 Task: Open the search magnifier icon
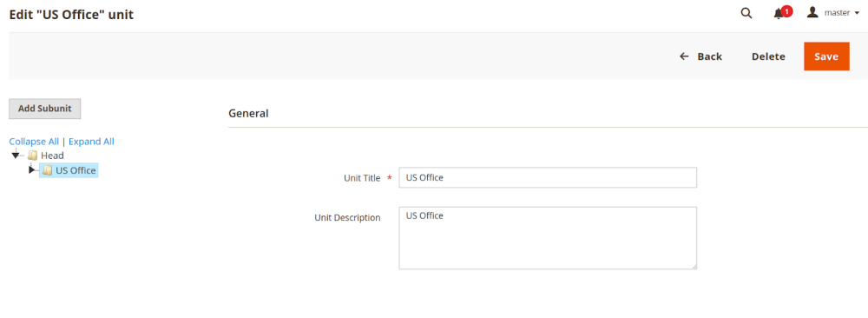(746, 13)
